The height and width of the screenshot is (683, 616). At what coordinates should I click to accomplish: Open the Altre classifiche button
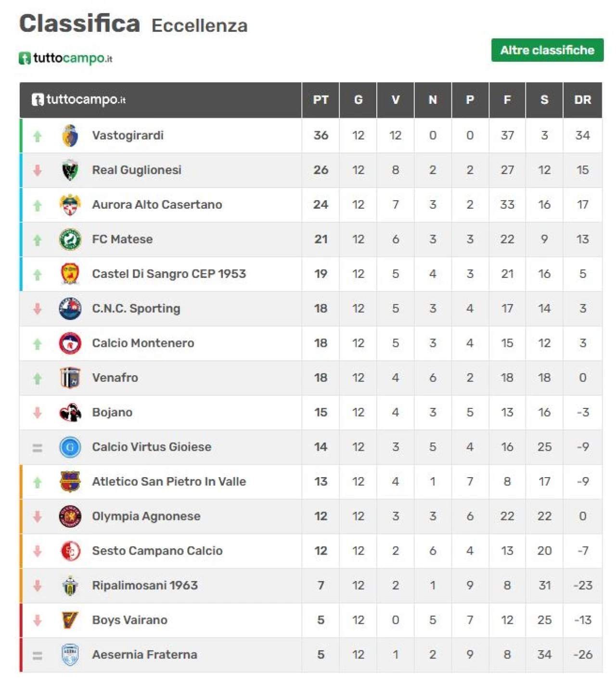click(x=547, y=50)
